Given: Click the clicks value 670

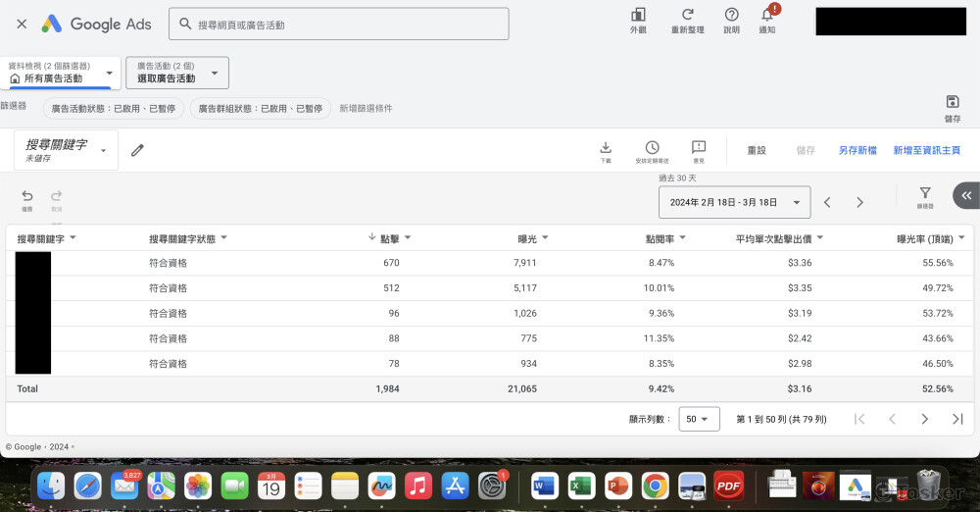Looking at the screenshot, I should [391, 263].
